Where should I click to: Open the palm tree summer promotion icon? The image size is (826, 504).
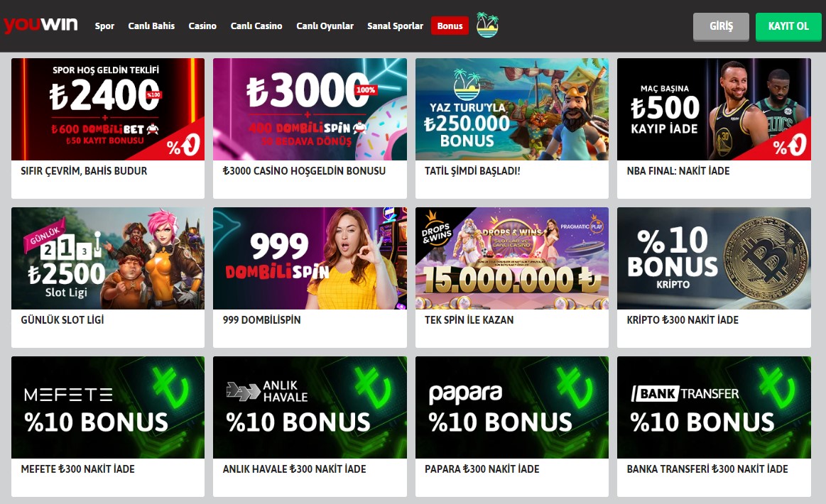tap(487, 25)
